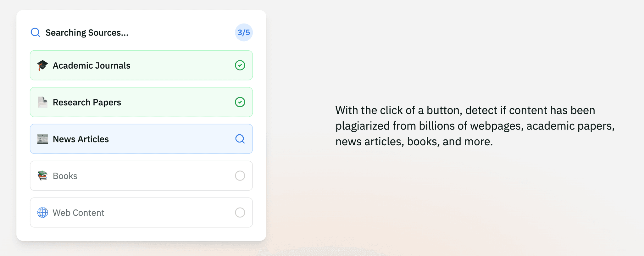Click the green checkmark on Academic Journals
Viewport: 644px width, 256px height.
(x=240, y=65)
